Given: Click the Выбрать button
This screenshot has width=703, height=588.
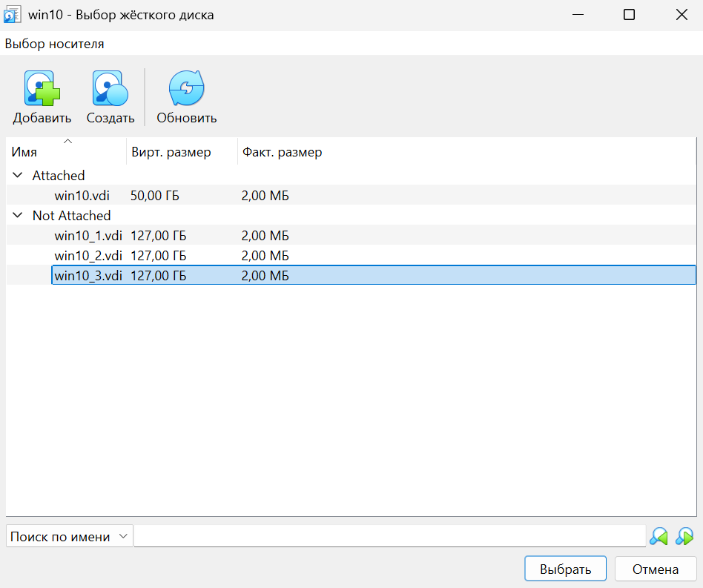Looking at the screenshot, I should click(565, 569).
